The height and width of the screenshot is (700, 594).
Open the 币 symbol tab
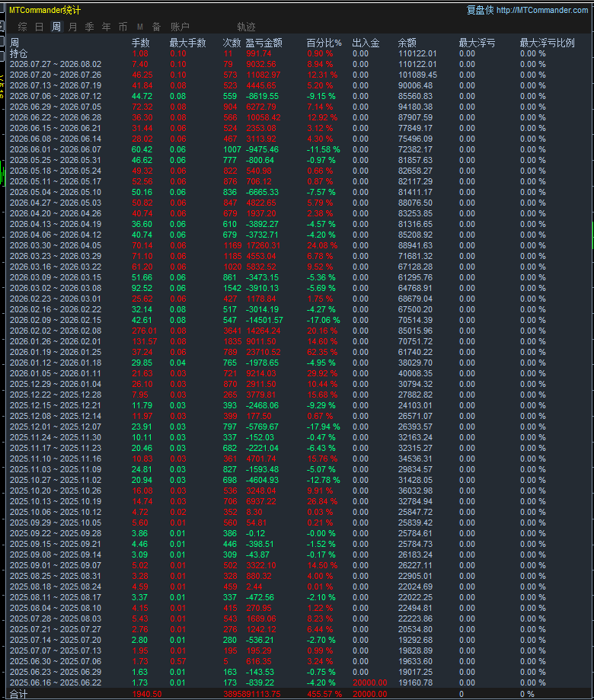click(123, 27)
